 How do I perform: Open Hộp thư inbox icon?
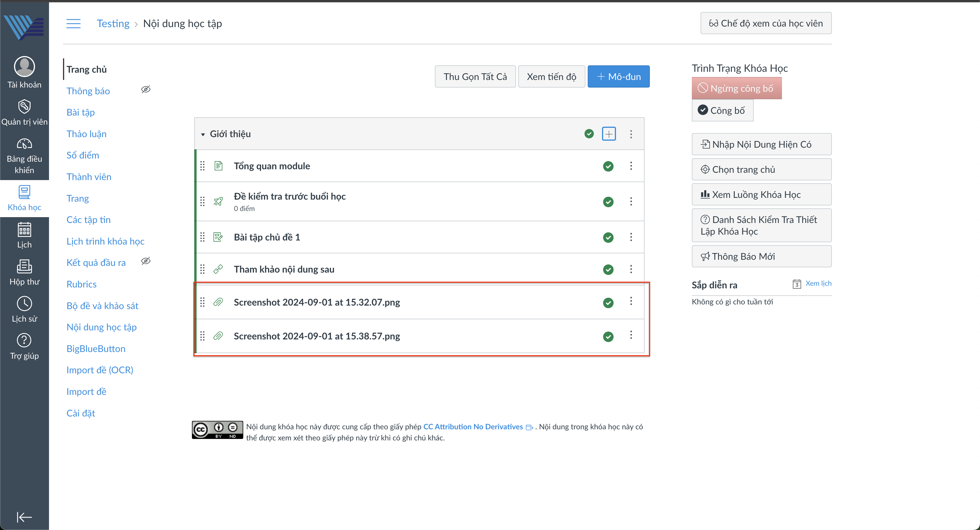coord(24,266)
